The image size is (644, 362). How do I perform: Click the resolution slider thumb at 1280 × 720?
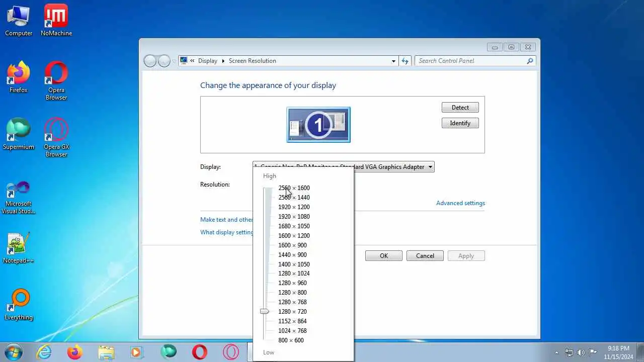265,312
